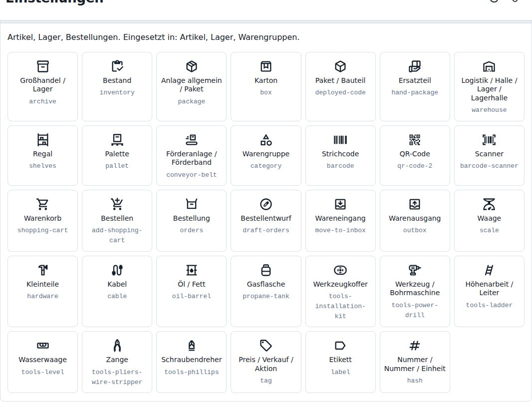
Task: Choose the Gasflasche propane tank icon
Action: click(x=266, y=270)
